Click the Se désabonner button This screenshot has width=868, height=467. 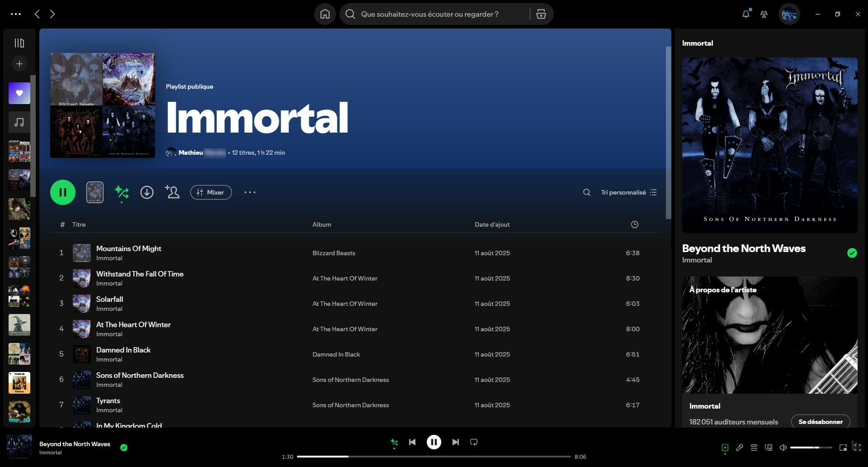[820, 422]
